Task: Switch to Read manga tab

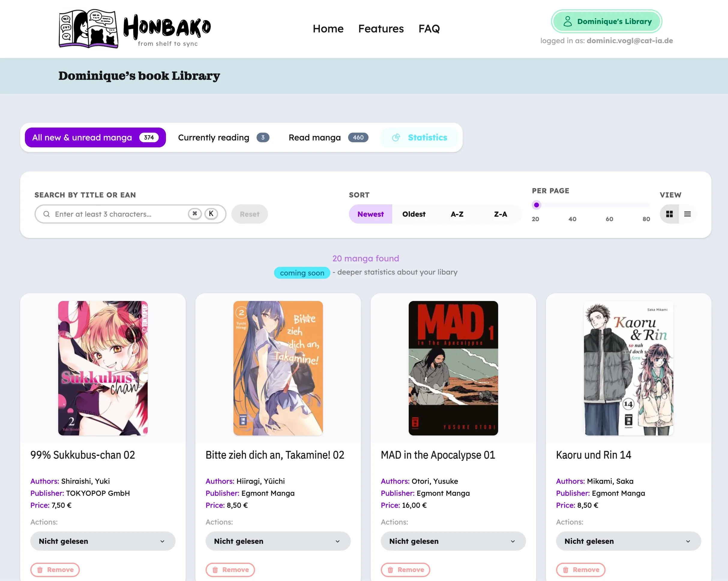Action: [x=328, y=137]
